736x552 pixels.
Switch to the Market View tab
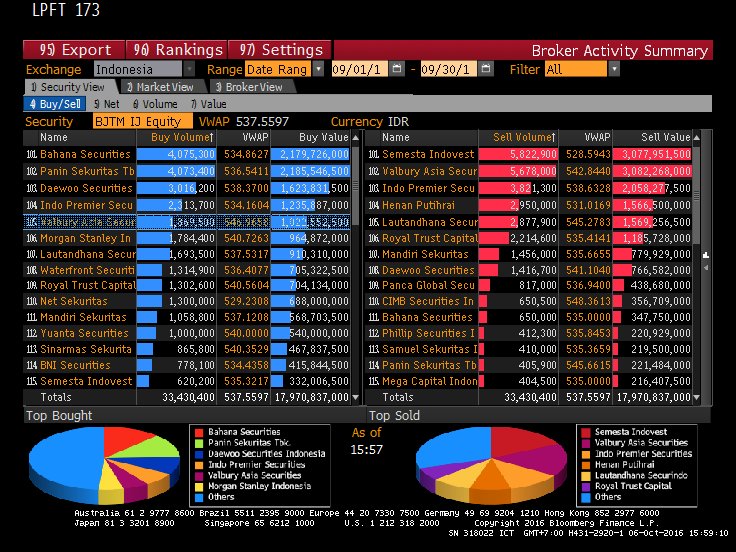166,87
